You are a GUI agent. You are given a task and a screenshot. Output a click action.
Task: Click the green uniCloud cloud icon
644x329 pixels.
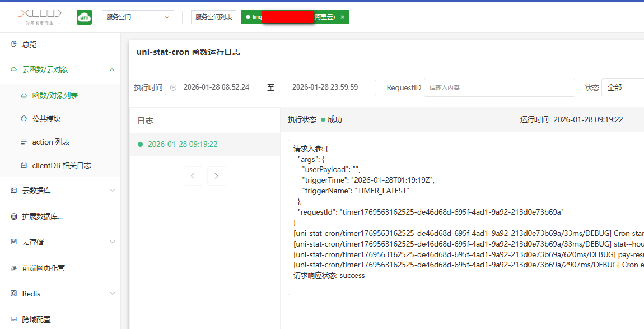click(x=85, y=17)
